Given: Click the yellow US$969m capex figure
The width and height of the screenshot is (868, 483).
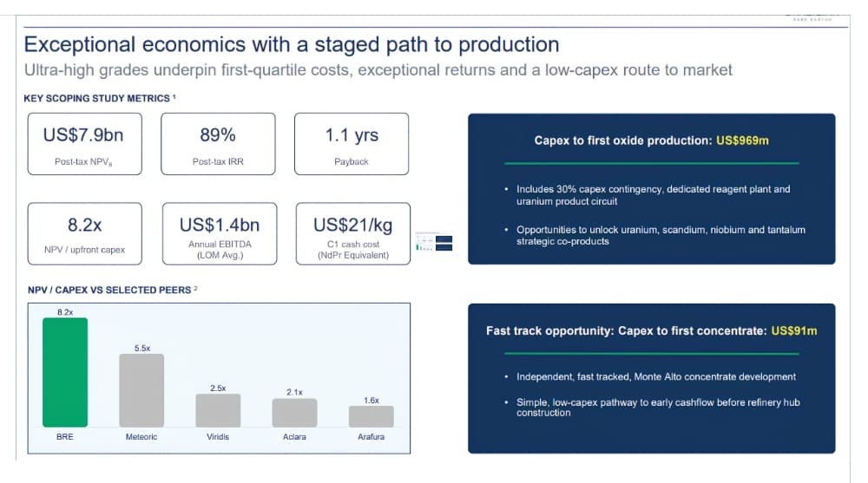Looking at the screenshot, I should [742, 140].
